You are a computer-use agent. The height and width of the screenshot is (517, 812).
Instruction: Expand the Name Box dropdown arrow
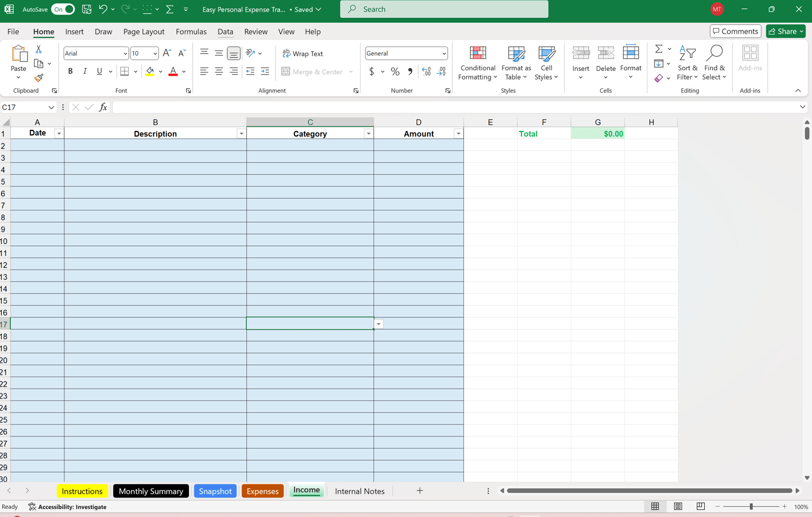tap(51, 107)
